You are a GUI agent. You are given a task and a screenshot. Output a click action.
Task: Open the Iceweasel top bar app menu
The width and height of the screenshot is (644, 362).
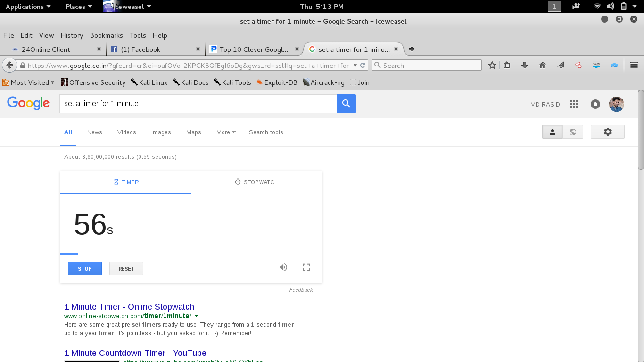pyautogui.click(x=127, y=7)
